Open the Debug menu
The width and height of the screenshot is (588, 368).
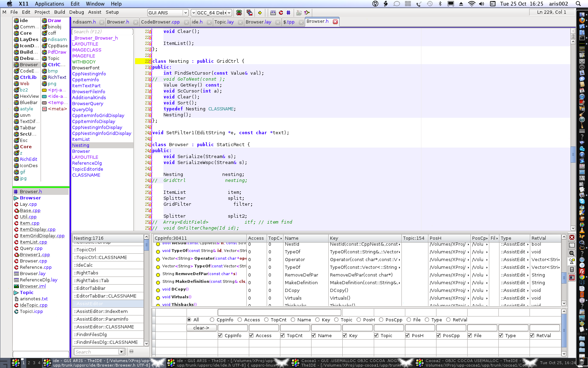pos(76,12)
